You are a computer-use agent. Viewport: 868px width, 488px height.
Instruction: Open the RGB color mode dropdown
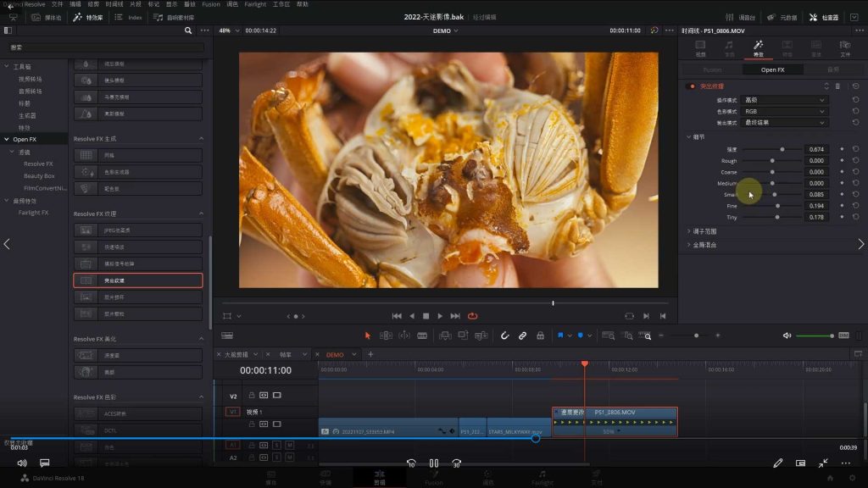click(784, 111)
